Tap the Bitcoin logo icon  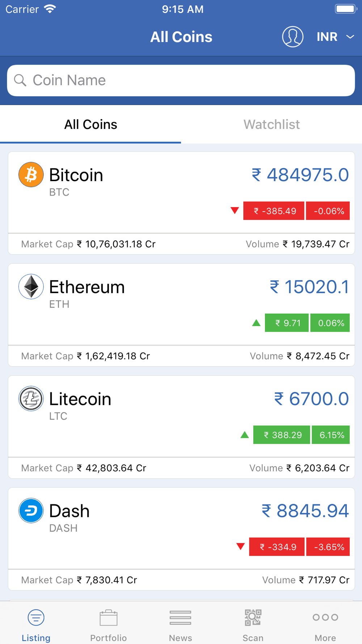click(x=31, y=175)
